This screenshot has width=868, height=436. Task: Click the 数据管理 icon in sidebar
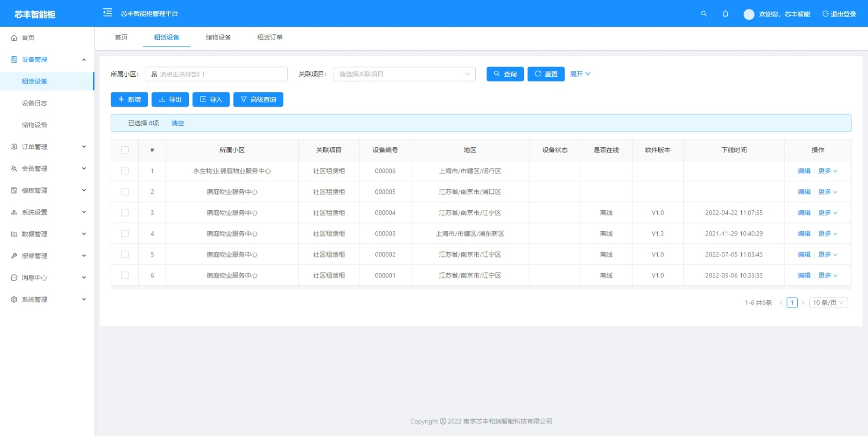(14, 234)
